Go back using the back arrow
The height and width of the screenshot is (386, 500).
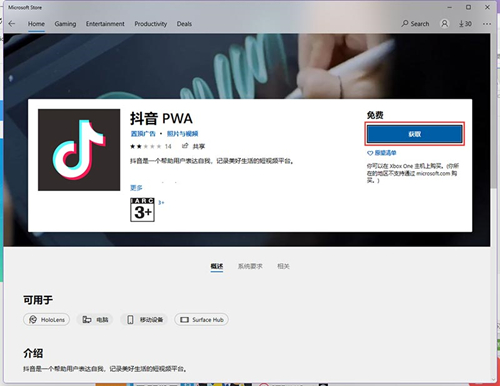12,24
